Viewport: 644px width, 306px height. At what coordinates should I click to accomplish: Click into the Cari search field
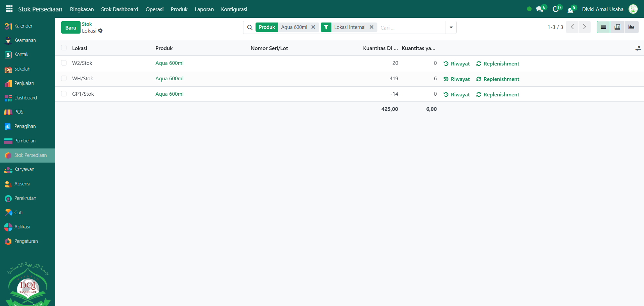[411, 28]
